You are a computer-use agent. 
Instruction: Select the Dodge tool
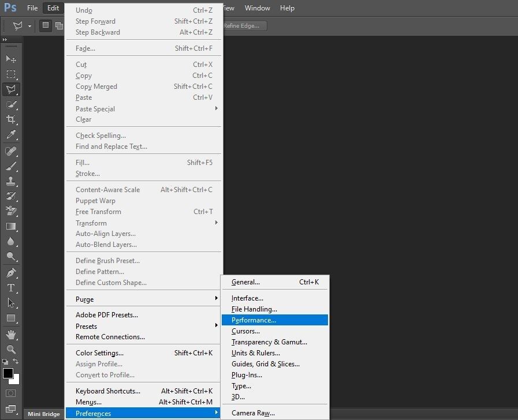11,256
